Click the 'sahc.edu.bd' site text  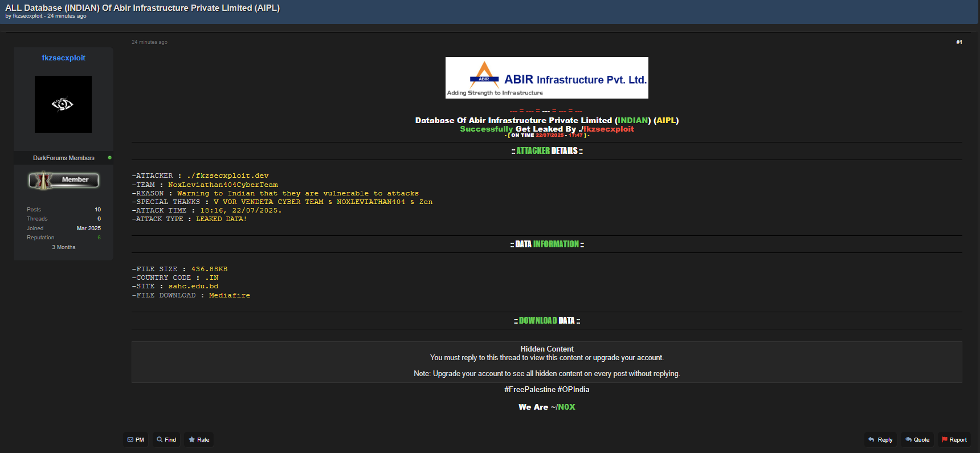193,286
